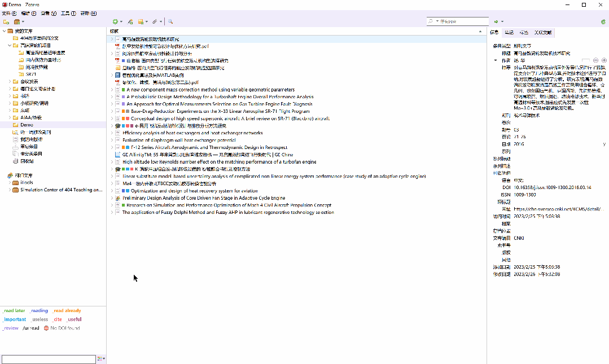Open the chn.oversea.cnki.net URL field

coord(559,209)
